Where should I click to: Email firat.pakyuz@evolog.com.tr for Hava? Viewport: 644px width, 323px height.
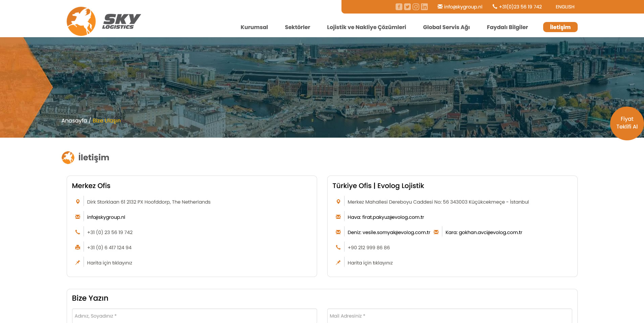coord(393,217)
